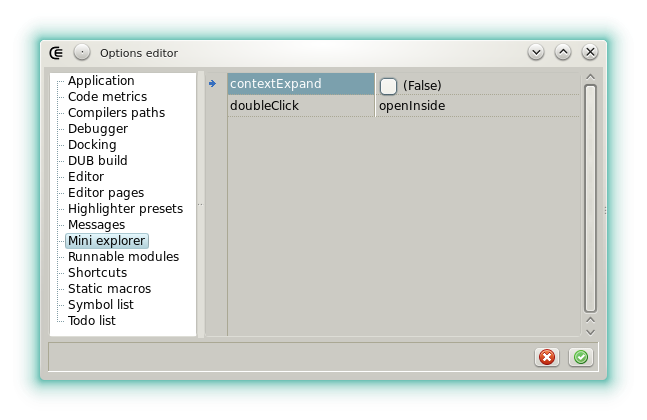The height and width of the screenshot is (420, 647).
Task: Open the doubleClick openInside value dropdown
Action: 476,106
